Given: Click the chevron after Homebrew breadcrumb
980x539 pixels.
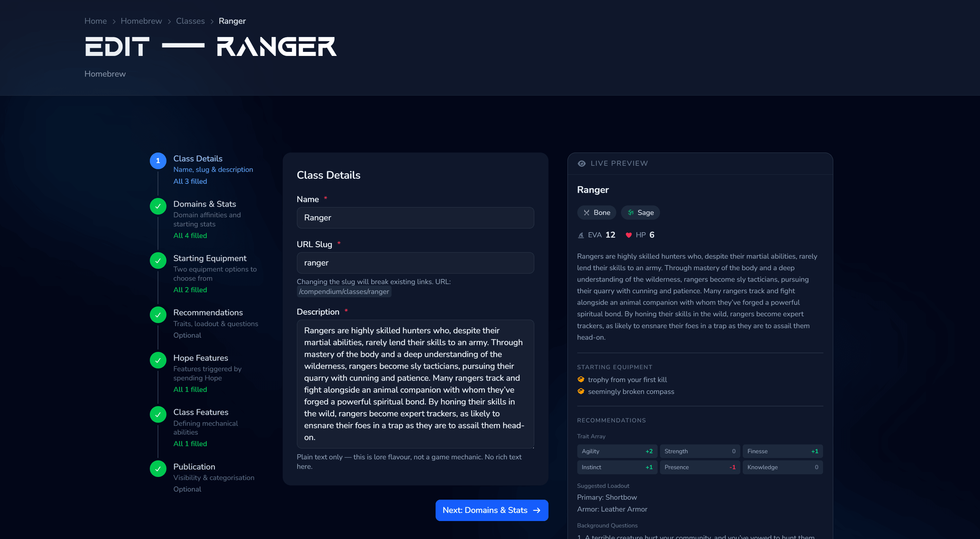Looking at the screenshot, I should coord(169,22).
